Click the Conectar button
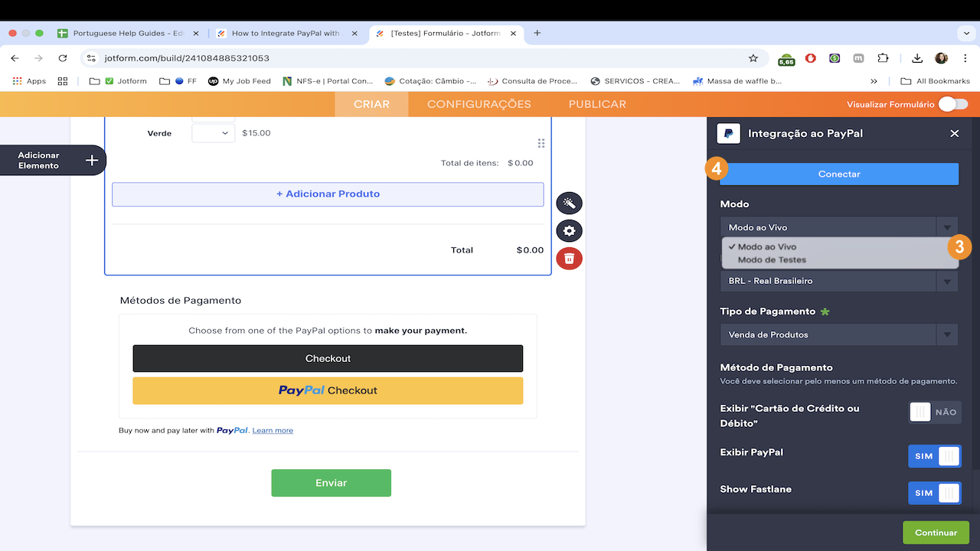 839,174
